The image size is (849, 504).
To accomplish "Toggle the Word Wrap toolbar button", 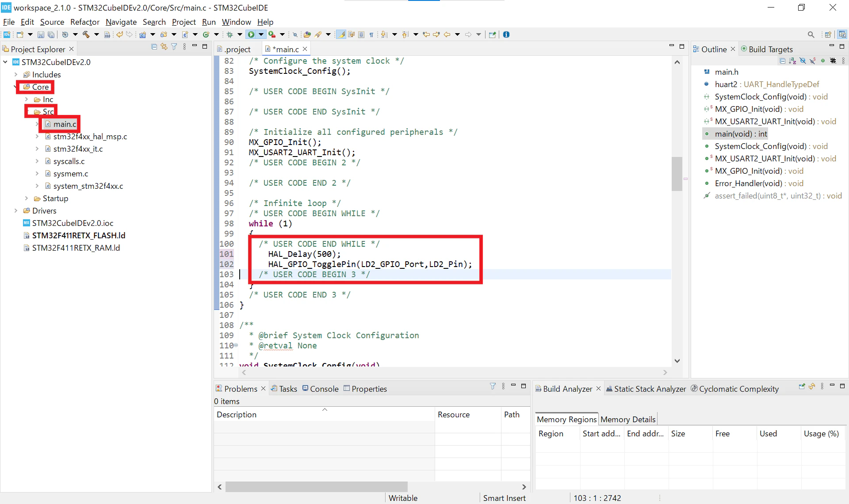I will pos(351,34).
